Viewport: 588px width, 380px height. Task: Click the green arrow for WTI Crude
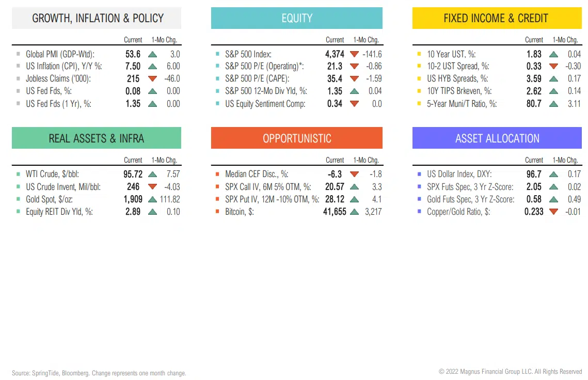point(152,175)
